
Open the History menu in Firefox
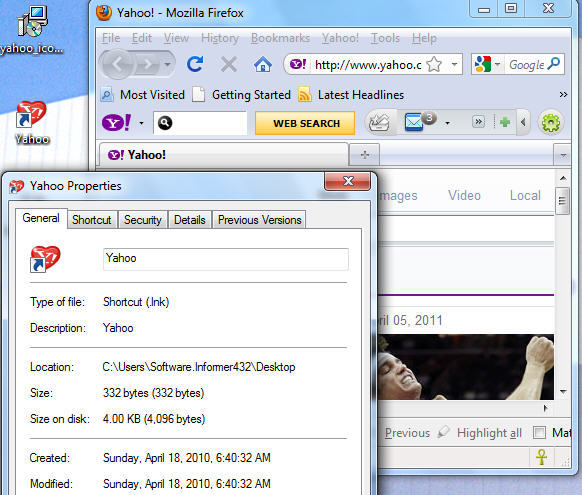(220, 38)
